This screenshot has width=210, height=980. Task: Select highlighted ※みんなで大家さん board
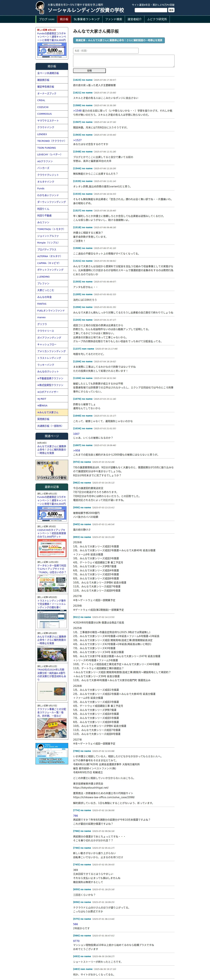52,412
